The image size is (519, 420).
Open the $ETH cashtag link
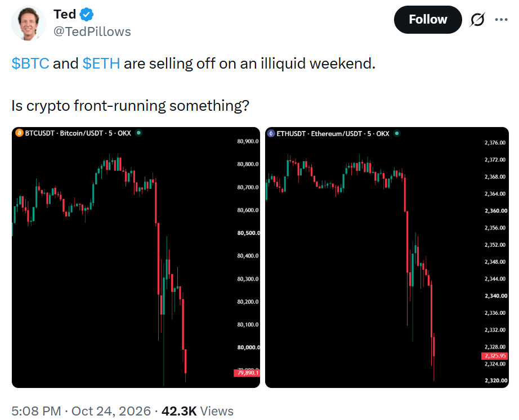(101, 64)
